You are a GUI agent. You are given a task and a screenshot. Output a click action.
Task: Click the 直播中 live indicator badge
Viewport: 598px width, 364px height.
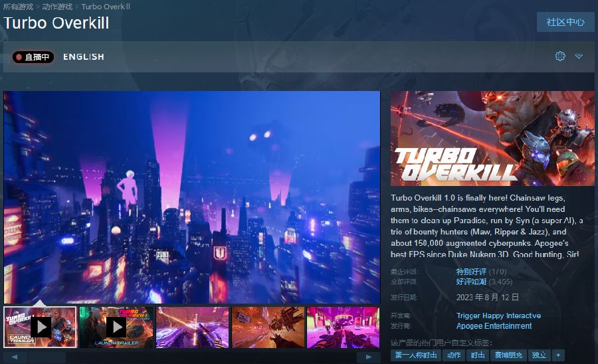pyautogui.click(x=33, y=57)
